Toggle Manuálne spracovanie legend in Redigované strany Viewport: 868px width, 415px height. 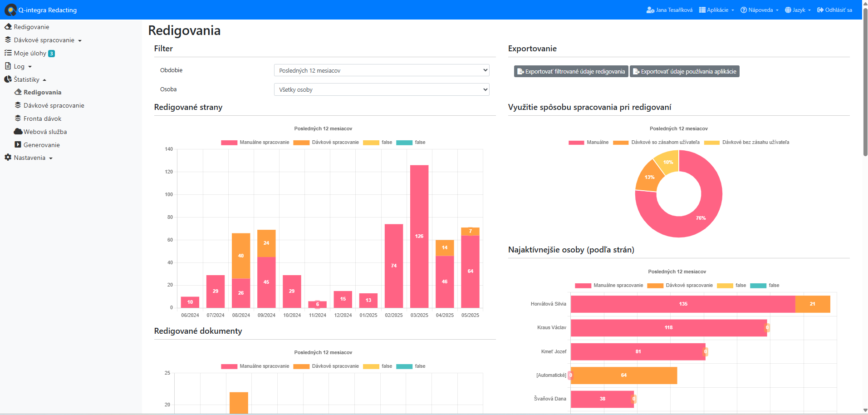[x=255, y=143]
